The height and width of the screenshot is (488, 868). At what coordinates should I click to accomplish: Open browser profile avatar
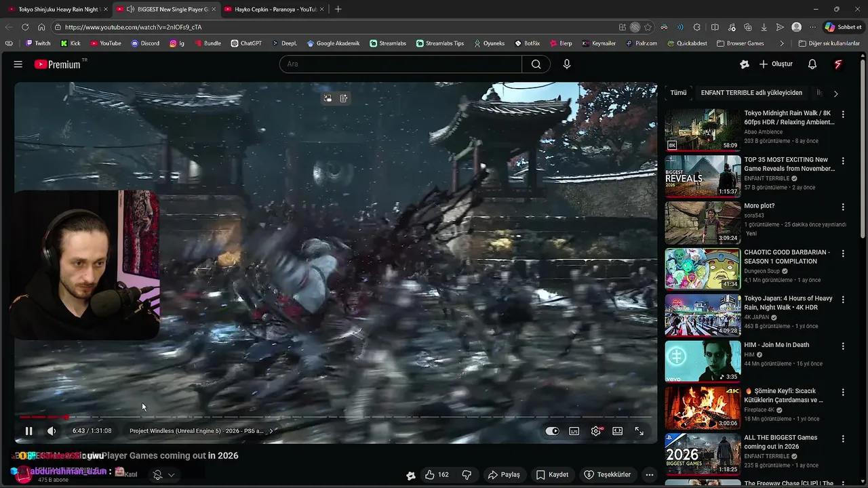[x=797, y=27]
